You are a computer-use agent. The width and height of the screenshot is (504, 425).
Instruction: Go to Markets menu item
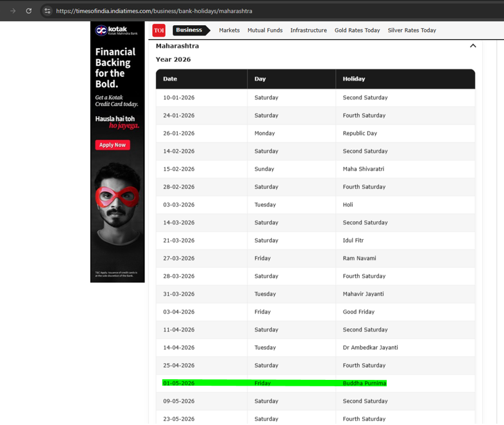229,30
